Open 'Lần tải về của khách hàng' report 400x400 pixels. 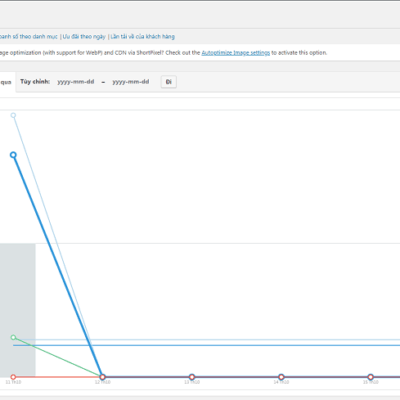point(143,36)
